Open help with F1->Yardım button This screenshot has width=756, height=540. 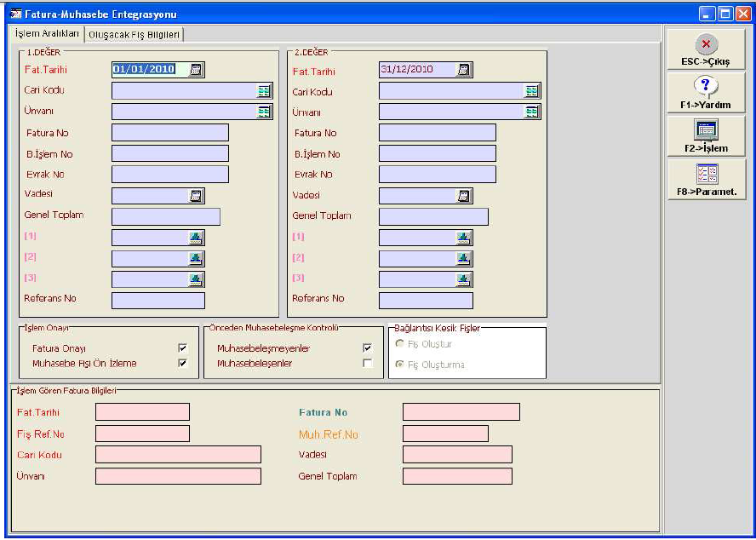coord(706,93)
